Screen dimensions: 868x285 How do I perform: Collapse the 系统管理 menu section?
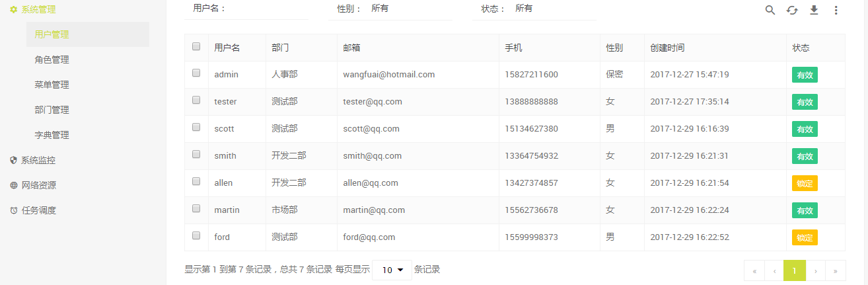coord(38,10)
